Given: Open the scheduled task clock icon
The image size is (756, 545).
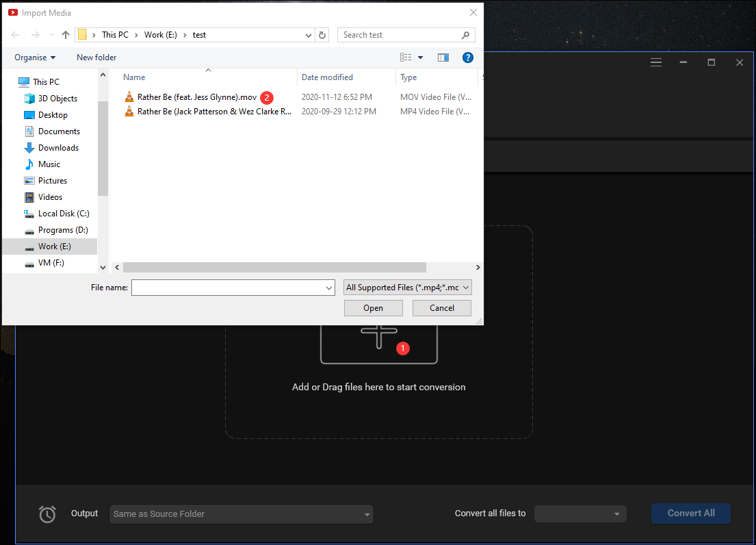Looking at the screenshot, I should pyautogui.click(x=47, y=514).
